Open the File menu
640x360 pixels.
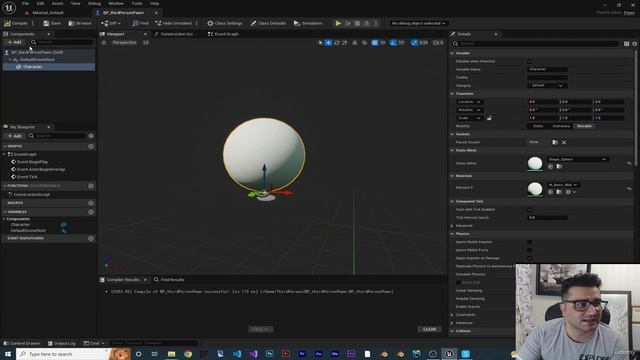click(x=25, y=3)
